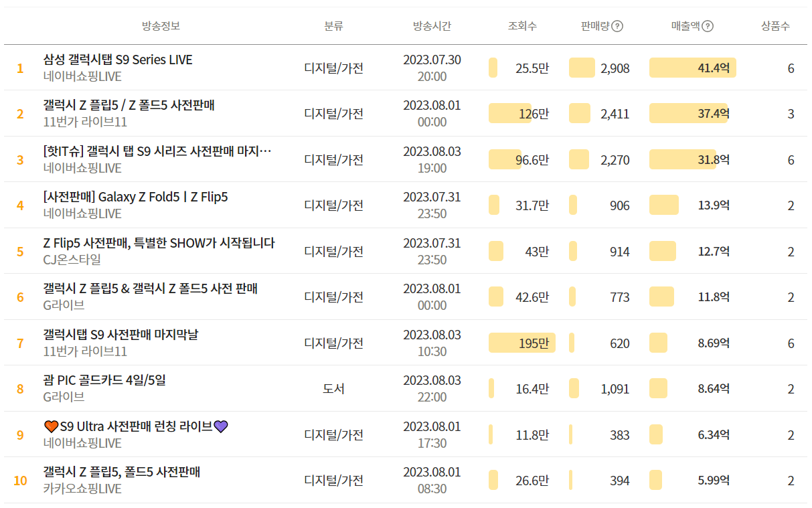Click the 2,411 sales volume value

click(615, 114)
